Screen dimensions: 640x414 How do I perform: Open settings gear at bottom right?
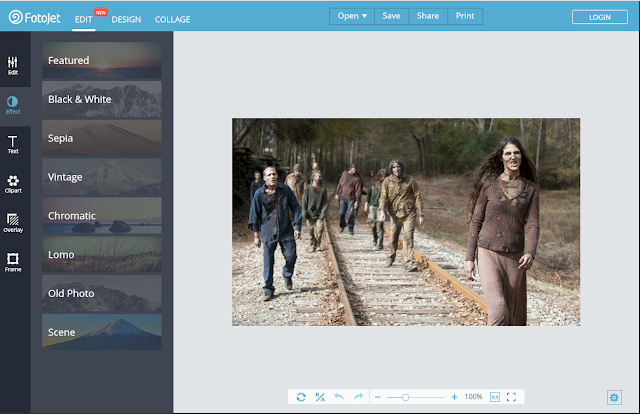[614, 397]
